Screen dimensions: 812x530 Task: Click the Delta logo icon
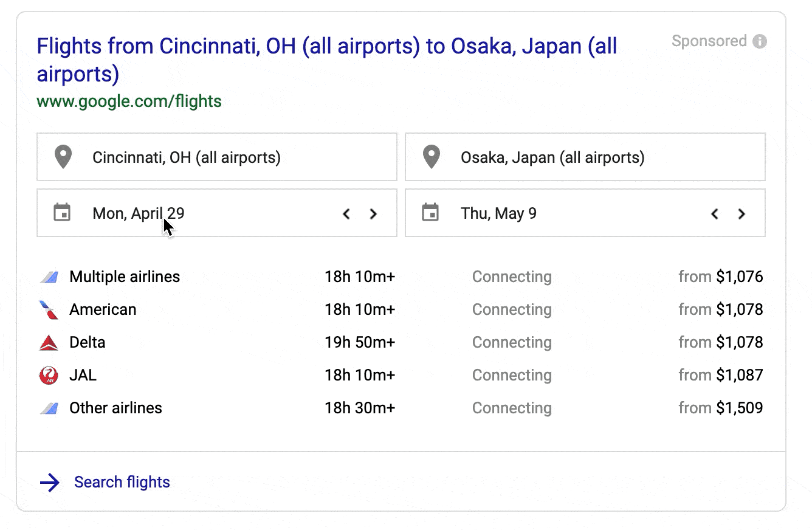(x=49, y=343)
